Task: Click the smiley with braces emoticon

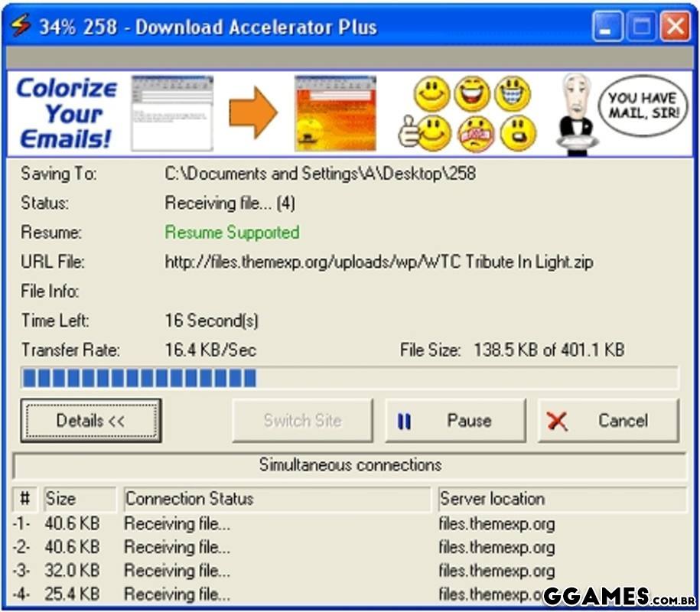Action: (x=512, y=94)
